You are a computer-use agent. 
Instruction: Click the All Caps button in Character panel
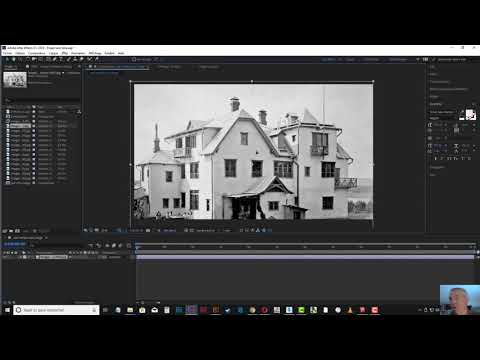coord(450,159)
